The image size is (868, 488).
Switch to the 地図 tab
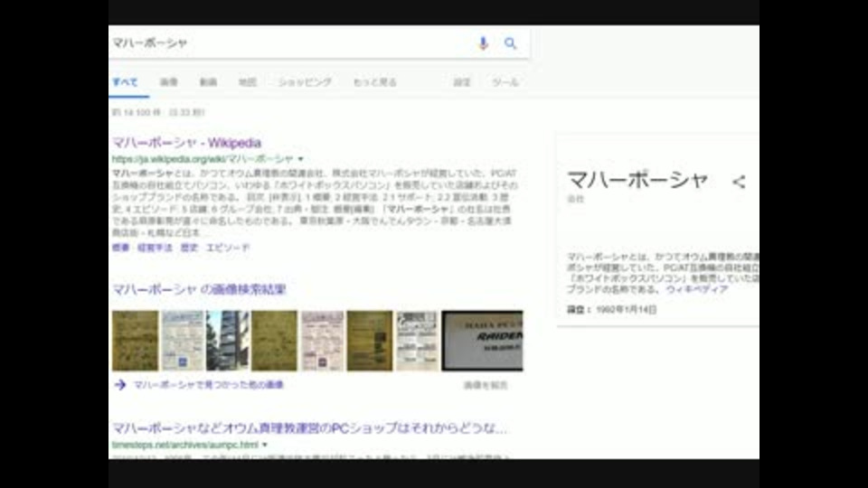pos(248,82)
